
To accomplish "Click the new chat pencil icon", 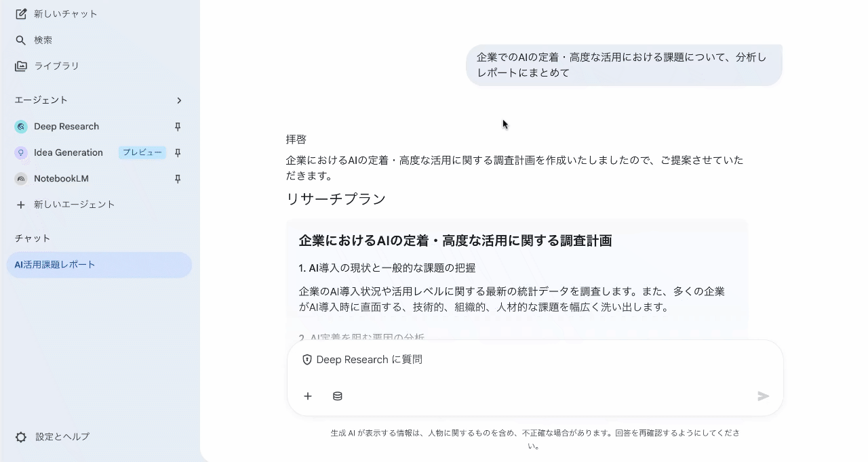I will (21, 14).
